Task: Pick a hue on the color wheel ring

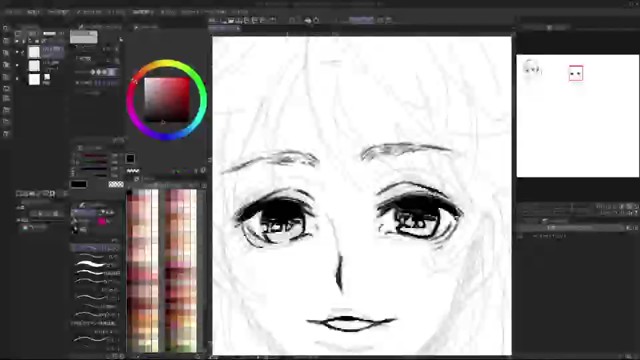Action: (x=166, y=64)
